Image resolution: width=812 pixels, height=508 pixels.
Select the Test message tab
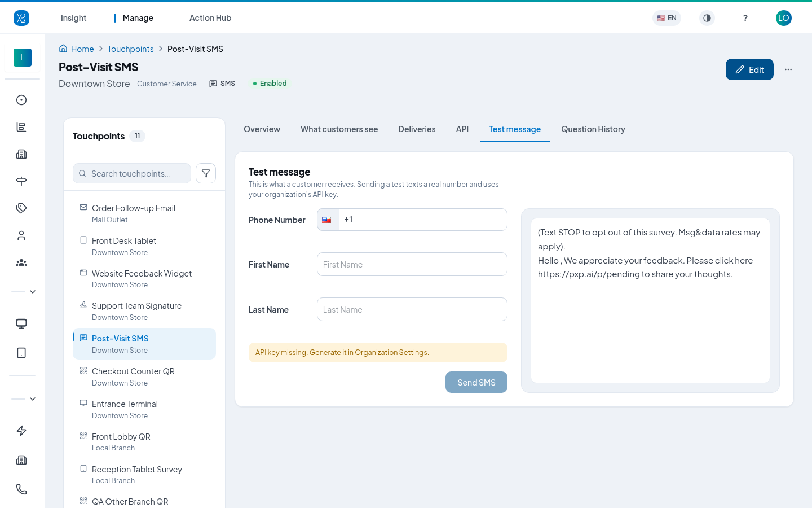(x=515, y=129)
